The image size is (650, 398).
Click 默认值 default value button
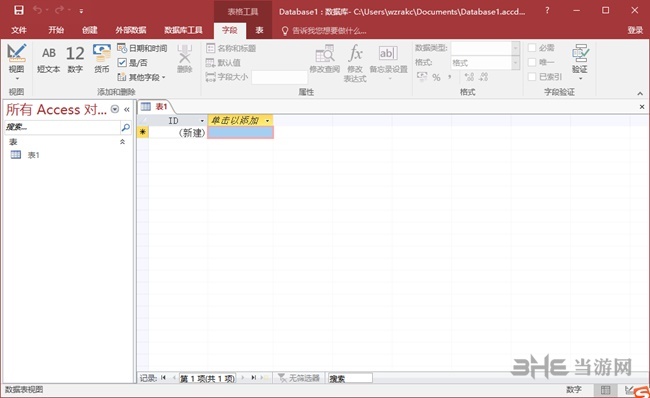223,63
